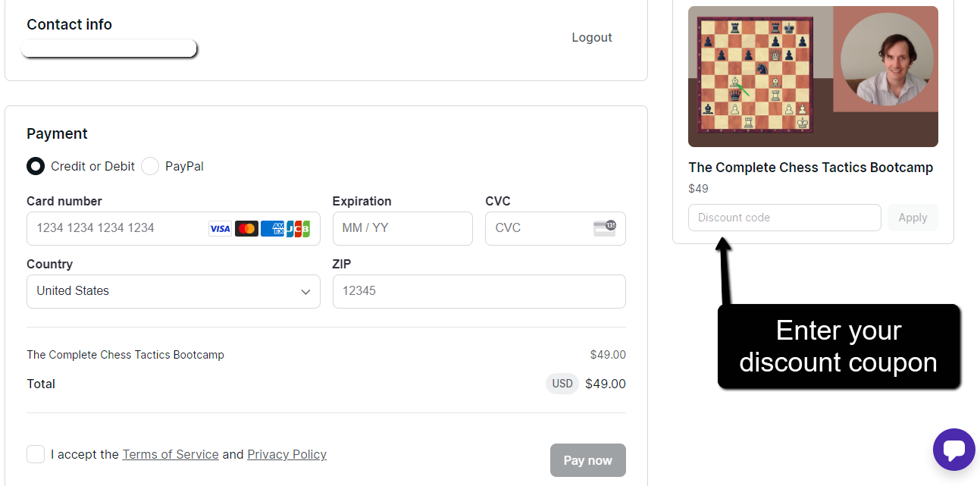
Task: Apply the discount code
Action: click(913, 218)
